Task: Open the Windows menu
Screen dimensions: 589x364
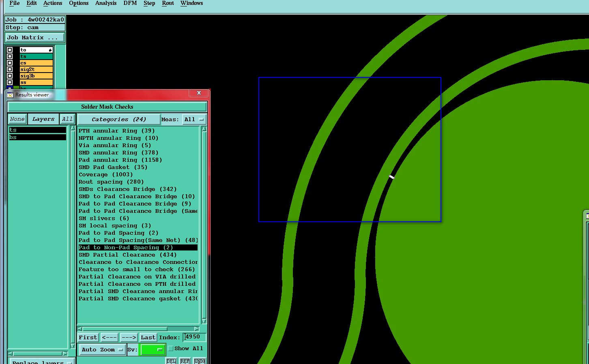Action: click(192, 3)
